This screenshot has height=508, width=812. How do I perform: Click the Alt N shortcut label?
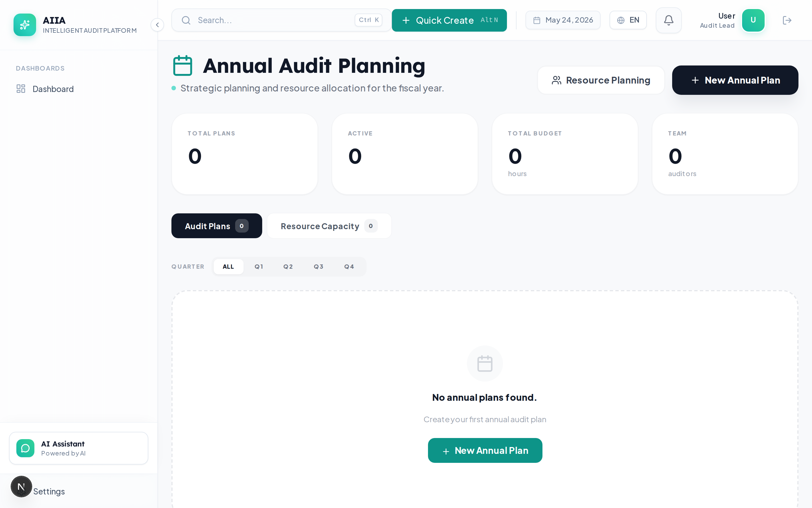coord(489,20)
